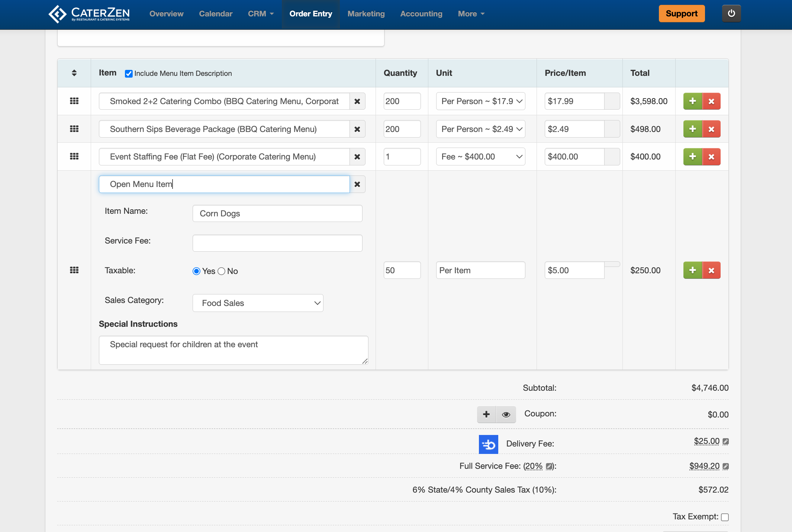792x532 pixels.
Task: Clear the Event Staffing Fee item field
Action: pyautogui.click(x=357, y=157)
